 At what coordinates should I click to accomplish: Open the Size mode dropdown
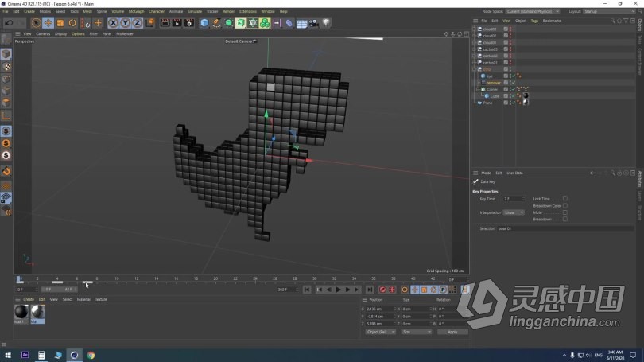tap(417, 332)
